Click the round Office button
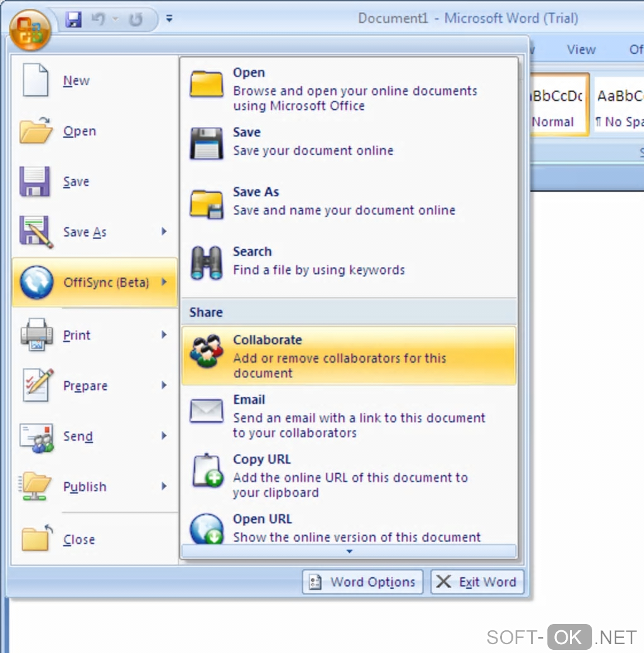This screenshot has width=644, height=653. tap(30, 30)
